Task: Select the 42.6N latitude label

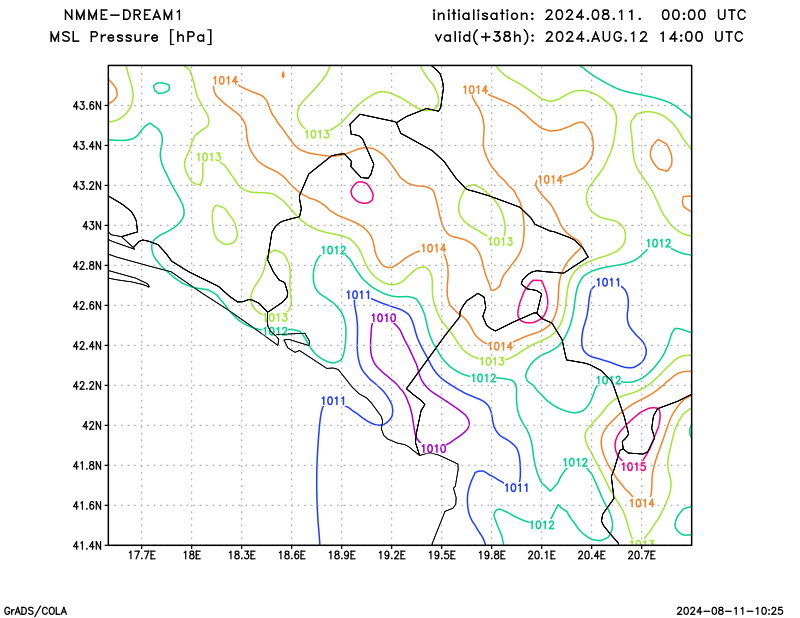Action: [87, 306]
